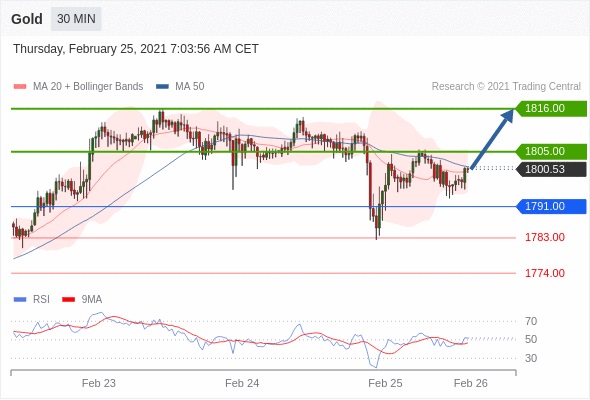Image resolution: width=590 pixels, height=400 pixels.
Task: Toggle the RSI legend entry
Action: pos(32,299)
